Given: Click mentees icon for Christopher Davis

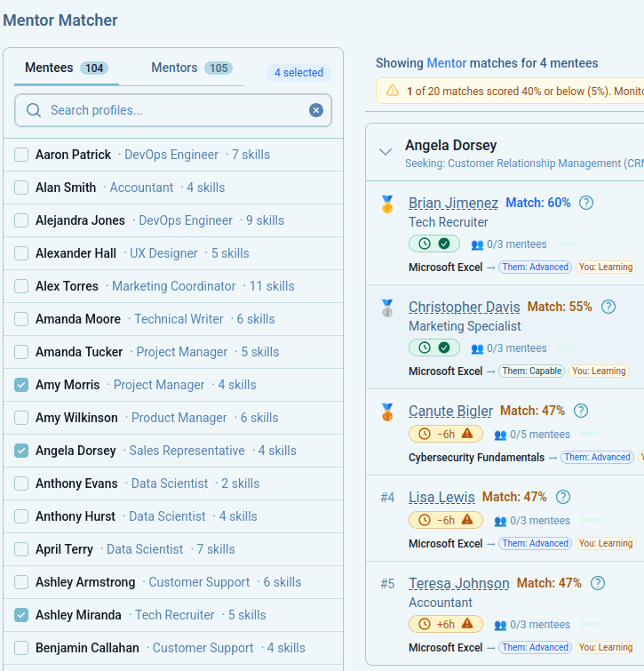Looking at the screenshot, I should click(477, 348).
